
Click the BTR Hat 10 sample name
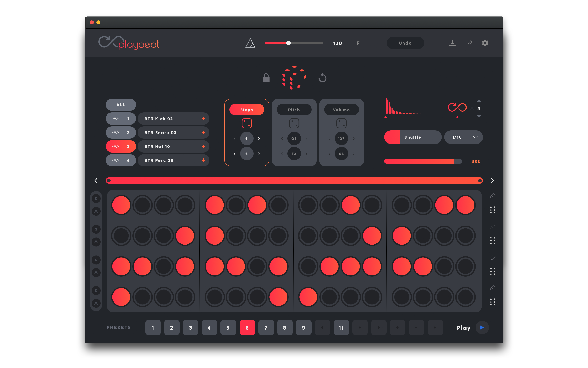click(157, 146)
